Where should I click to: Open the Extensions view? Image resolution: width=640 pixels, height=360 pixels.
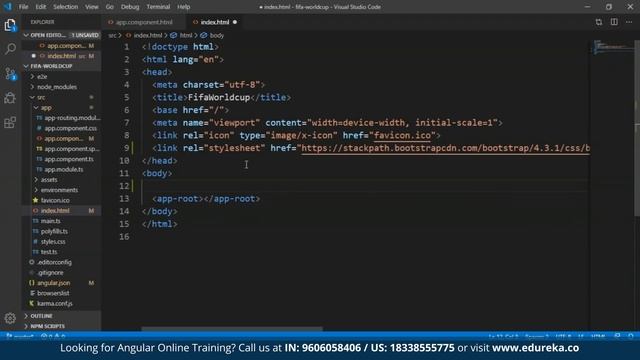(10, 122)
